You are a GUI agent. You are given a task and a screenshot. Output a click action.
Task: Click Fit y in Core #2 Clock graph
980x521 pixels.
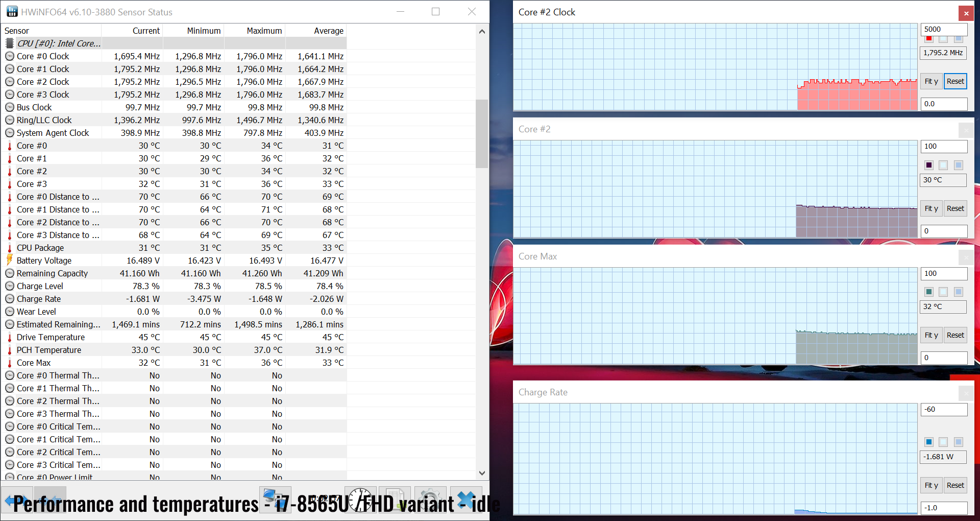[x=932, y=81]
